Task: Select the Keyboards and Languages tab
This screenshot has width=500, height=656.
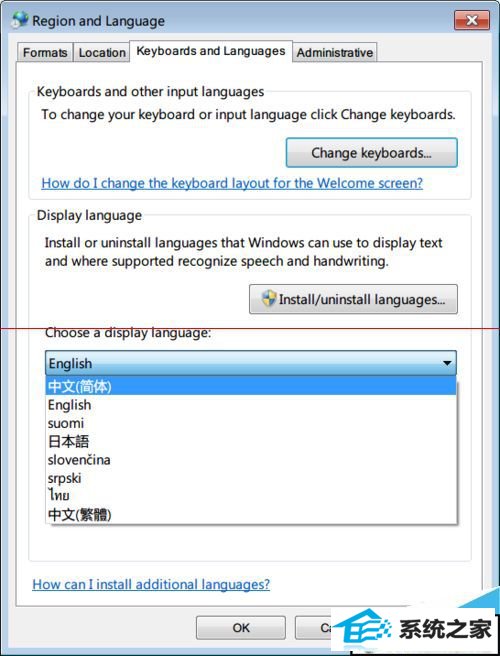Action: [210, 51]
